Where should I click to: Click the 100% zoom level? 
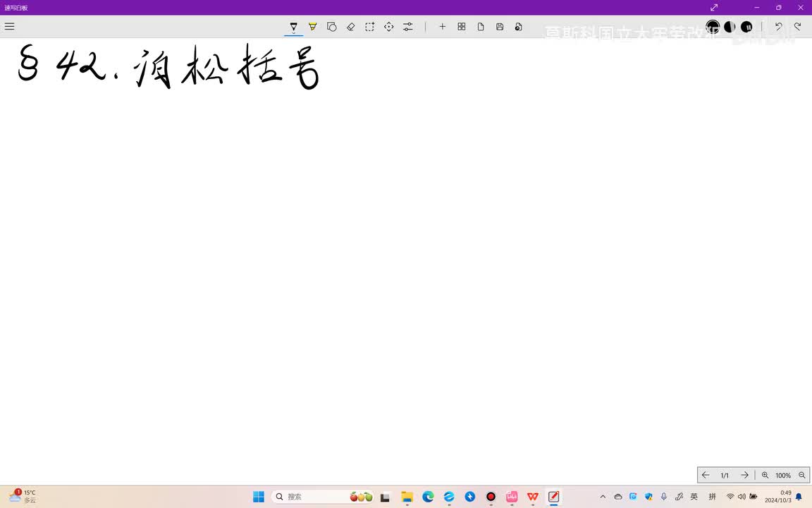pos(783,476)
